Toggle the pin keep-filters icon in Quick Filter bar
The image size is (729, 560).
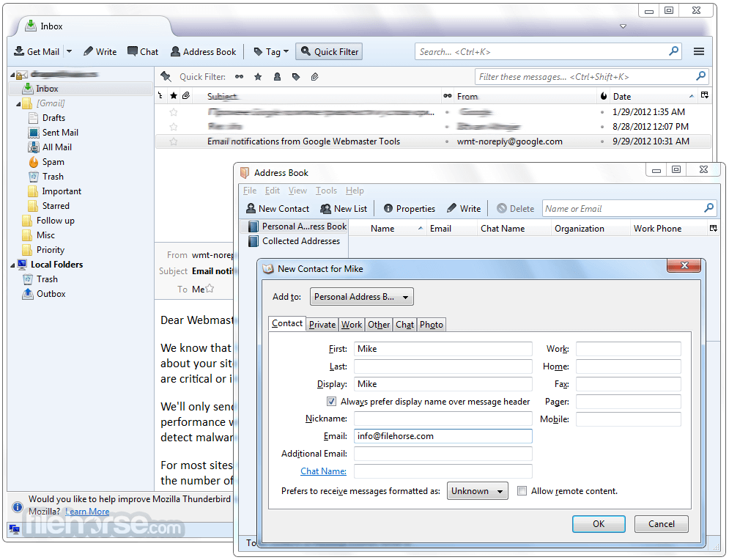coord(166,77)
